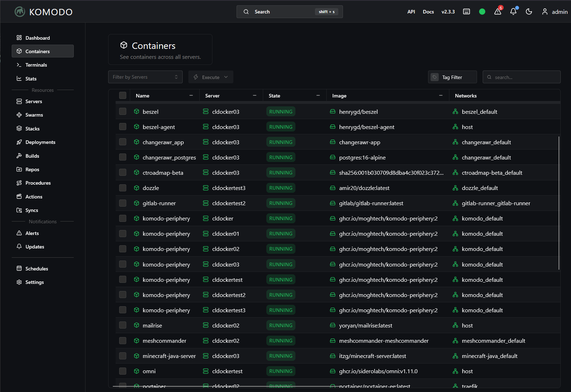Open the mailrise container link
The width and height of the screenshot is (571, 392).
click(x=152, y=325)
